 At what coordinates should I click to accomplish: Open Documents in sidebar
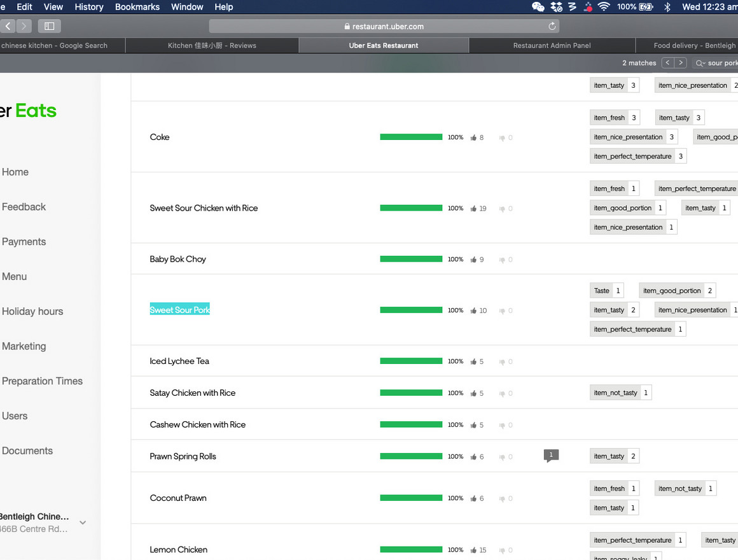pyautogui.click(x=27, y=451)
